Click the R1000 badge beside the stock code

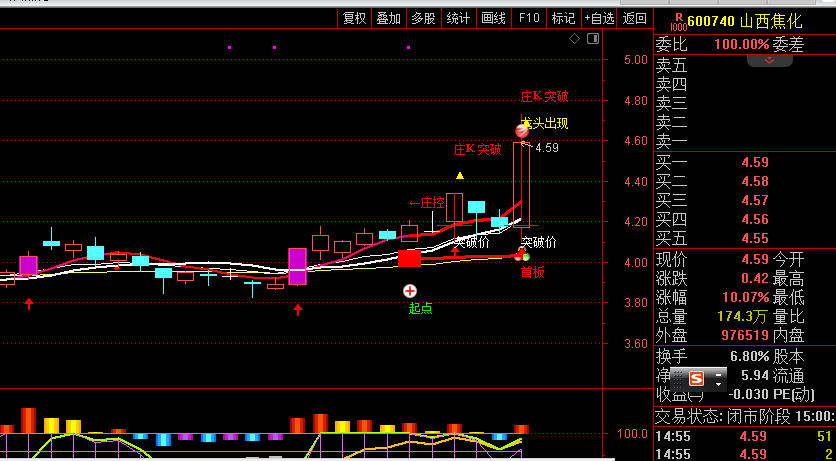pos(678,19)
